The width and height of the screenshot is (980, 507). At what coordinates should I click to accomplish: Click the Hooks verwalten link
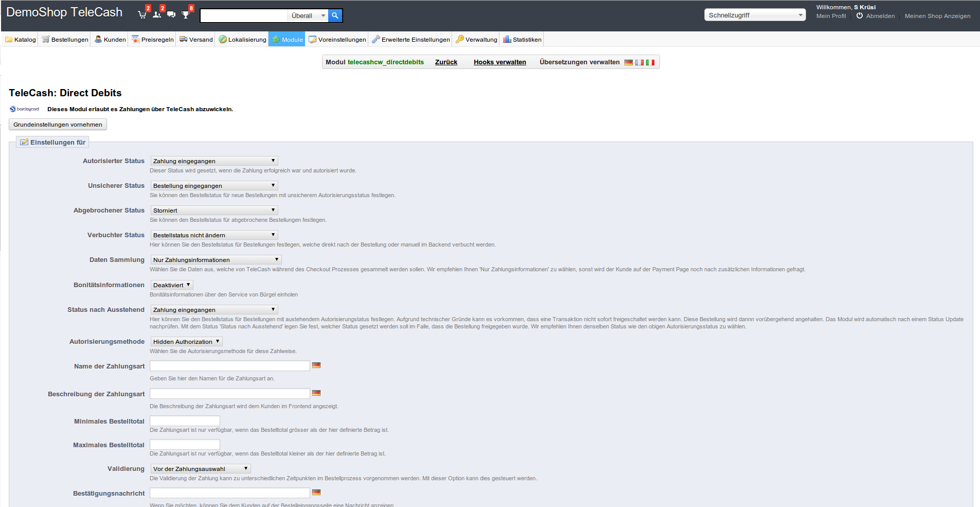click(x=500, y=62)
